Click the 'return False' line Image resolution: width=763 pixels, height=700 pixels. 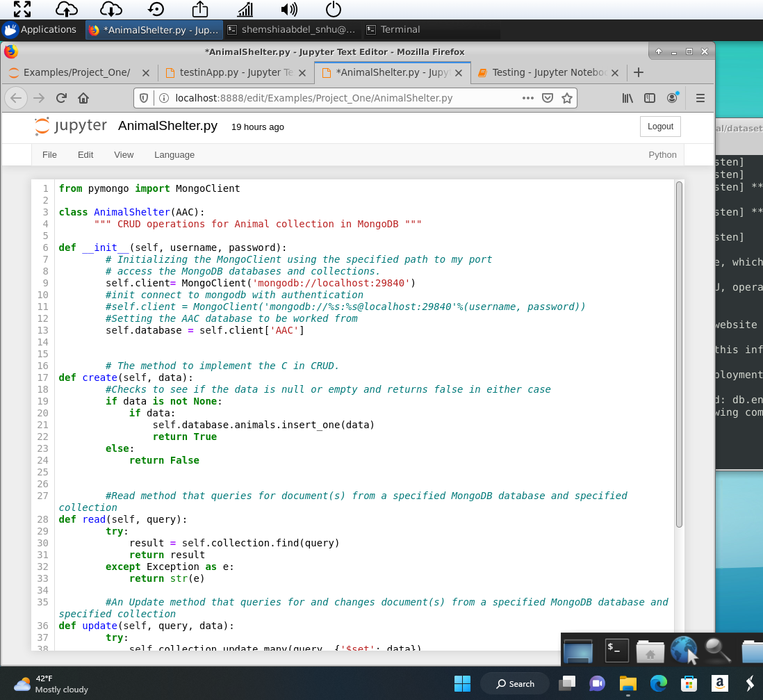coord(165,460)
